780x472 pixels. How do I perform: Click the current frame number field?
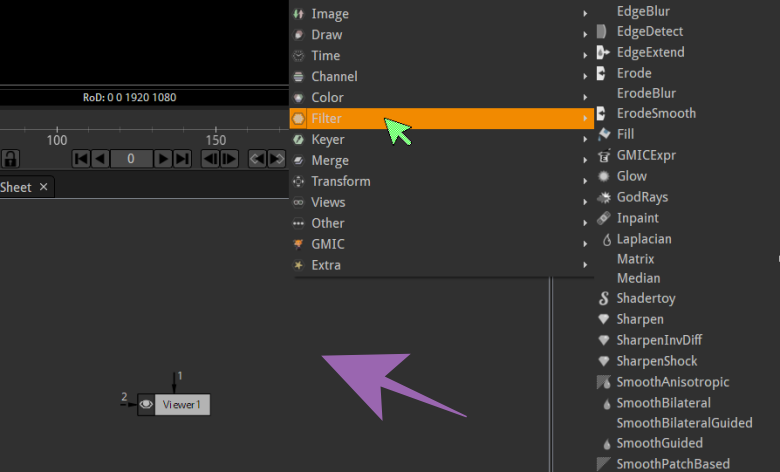click(x=131, y=158)
